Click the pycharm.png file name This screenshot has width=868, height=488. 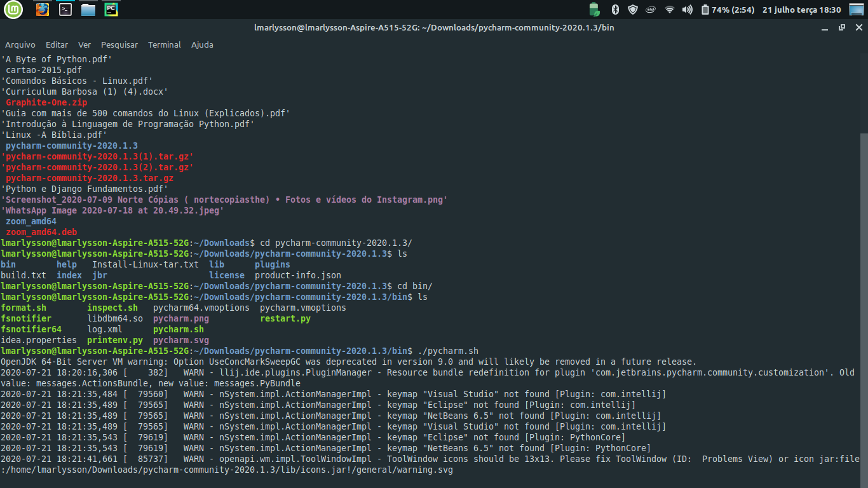tap(181, 318)
